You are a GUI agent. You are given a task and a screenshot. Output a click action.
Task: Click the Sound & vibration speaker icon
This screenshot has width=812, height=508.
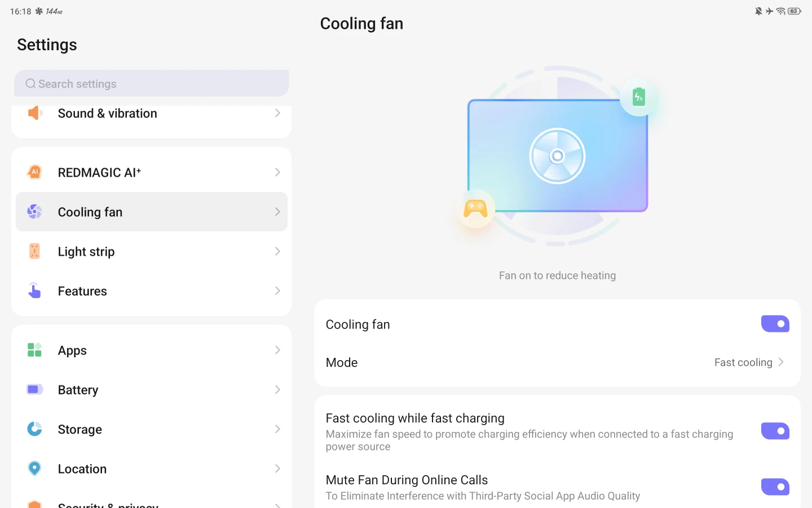pyautogui.click(x=35, y=113)
